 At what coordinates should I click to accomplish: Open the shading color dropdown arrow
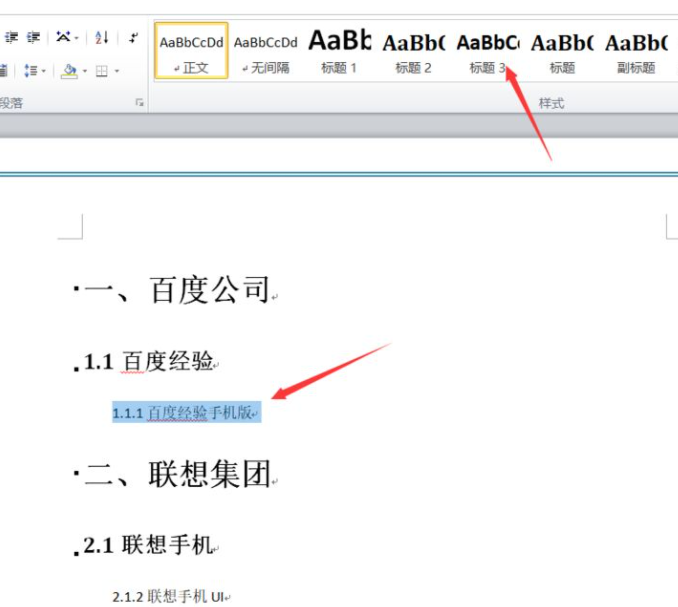click(84, 71)
